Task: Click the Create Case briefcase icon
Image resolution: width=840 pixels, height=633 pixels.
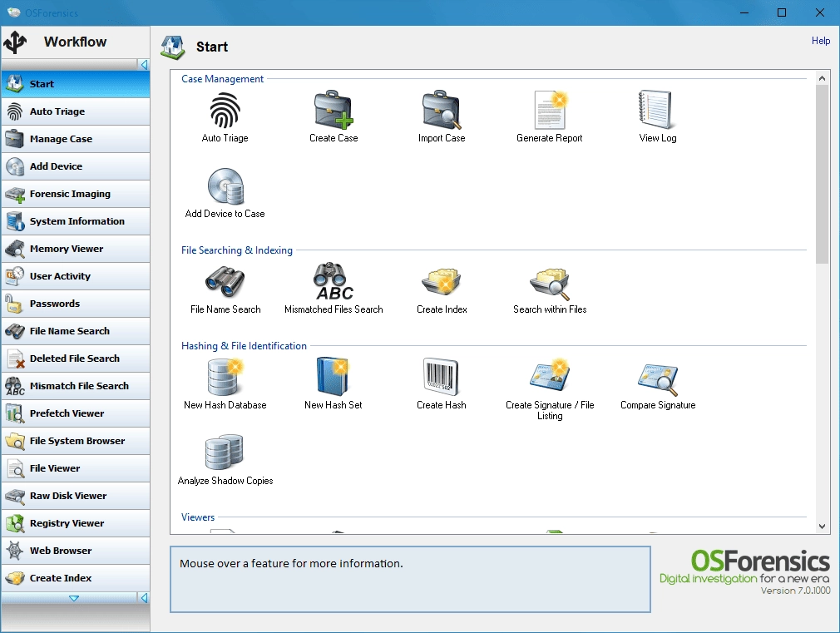Action: [334, 110]
